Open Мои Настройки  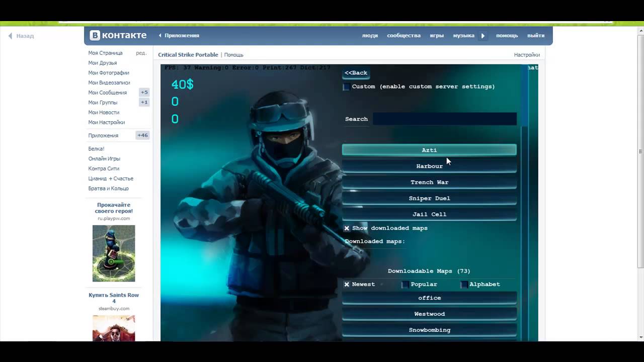tap(107, 122)
